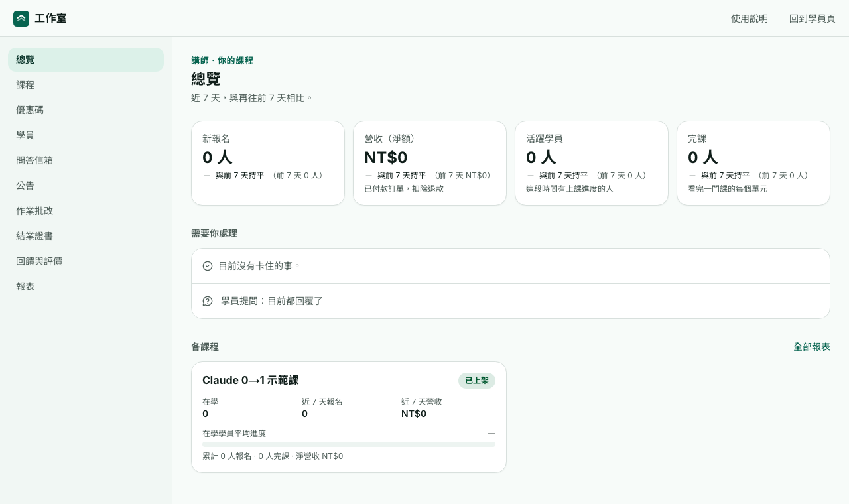Go to 優惠碼 section
The width and height of the screenshot is (849, 504).
(x=86, y=110)
